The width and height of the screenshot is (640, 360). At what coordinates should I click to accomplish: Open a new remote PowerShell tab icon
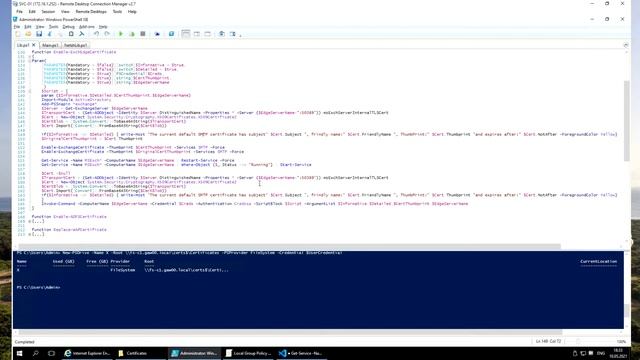(157, 34)
